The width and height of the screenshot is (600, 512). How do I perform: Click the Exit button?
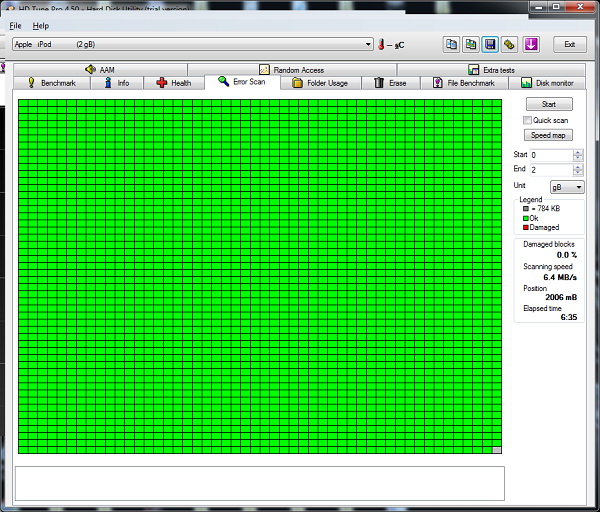(569, 44)
